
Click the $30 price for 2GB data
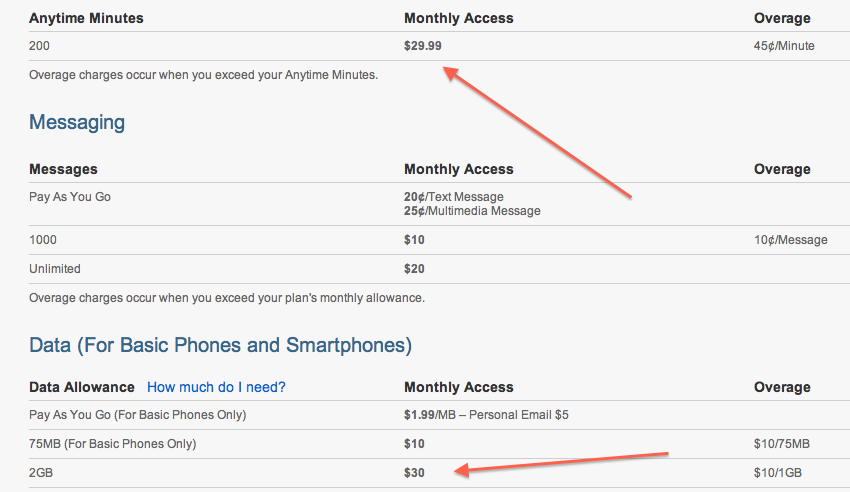414,472
